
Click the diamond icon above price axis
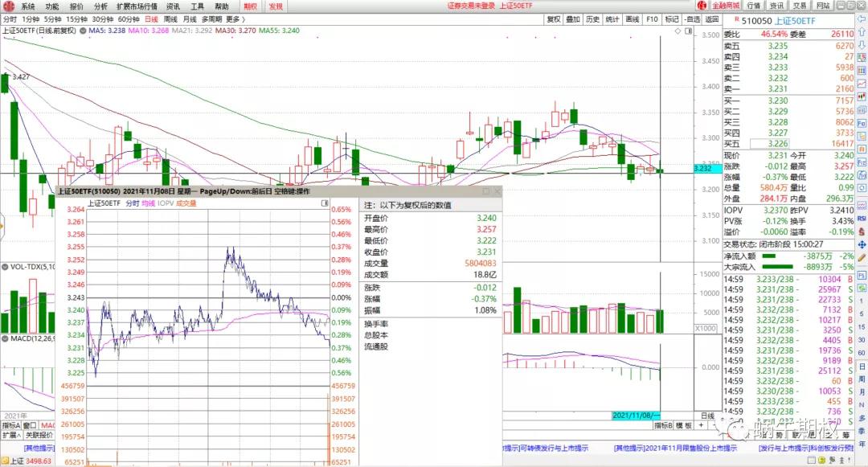678,31
